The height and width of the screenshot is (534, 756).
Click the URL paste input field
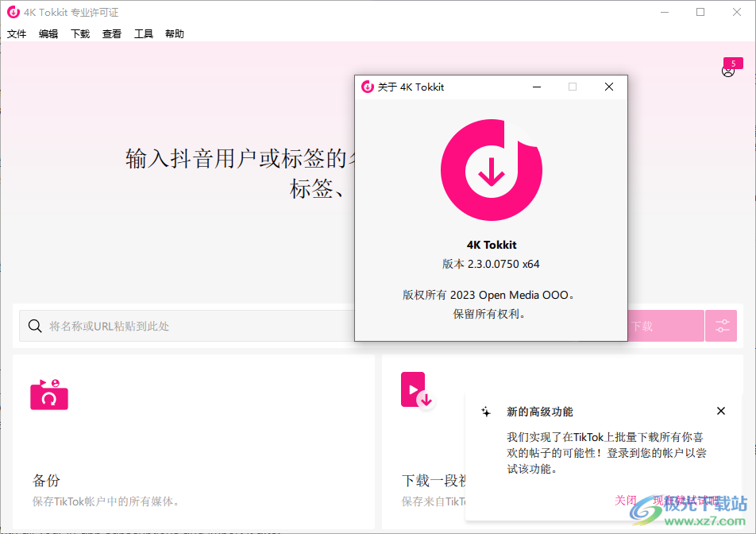(187, 326)
